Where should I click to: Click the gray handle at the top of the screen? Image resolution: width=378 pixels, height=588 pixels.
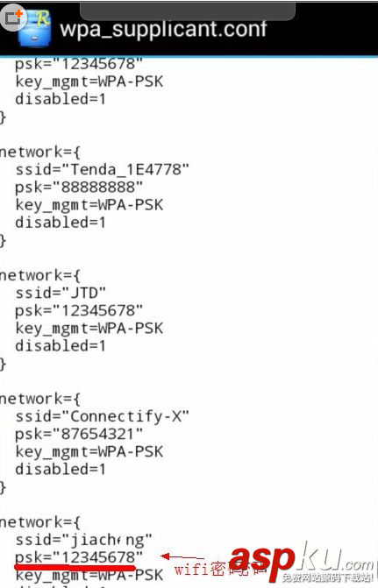tap(188, 11)
